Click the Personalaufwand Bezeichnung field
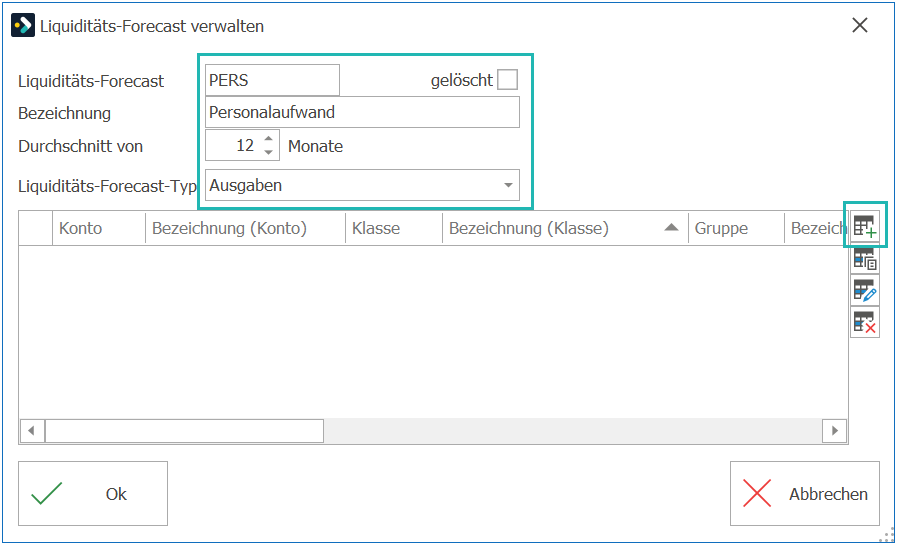Image resolution: width=898 pixels, height=546 pixels. 362,112
